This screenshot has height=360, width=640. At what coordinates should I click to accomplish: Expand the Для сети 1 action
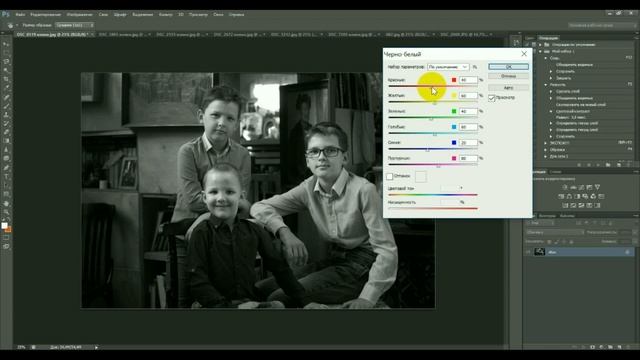pyautogui.click(x=546, y=156)
